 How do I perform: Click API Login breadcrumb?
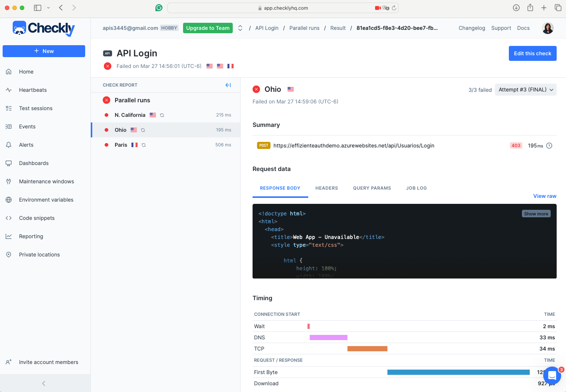point(267,28)
